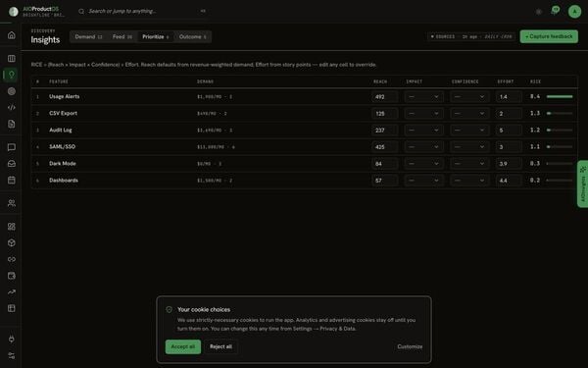Image resolution: width=588 pixels, height=368 pixels.
Task: Open the Confidence dropdown for CSV Export
Action: pyautogui.click(x=469, y=114)
